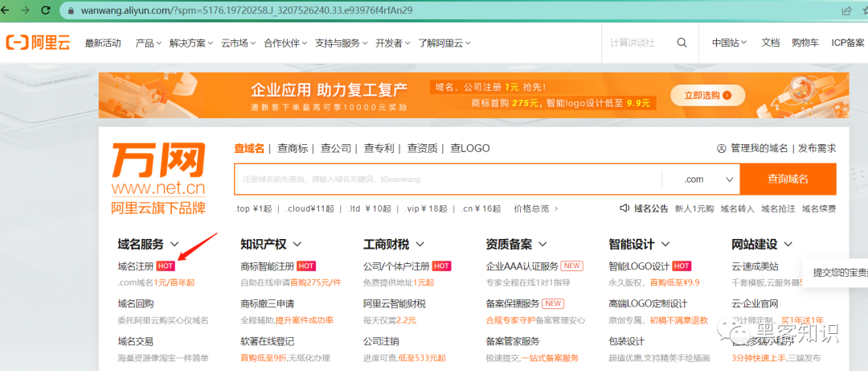868x371 pixels.
Task: Click the HOT badge beside 域名注册
Action: [x=166, y=266]
